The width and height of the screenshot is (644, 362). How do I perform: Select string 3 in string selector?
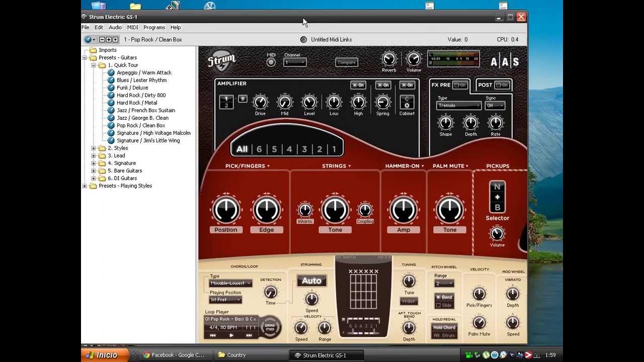coord(304,149)
